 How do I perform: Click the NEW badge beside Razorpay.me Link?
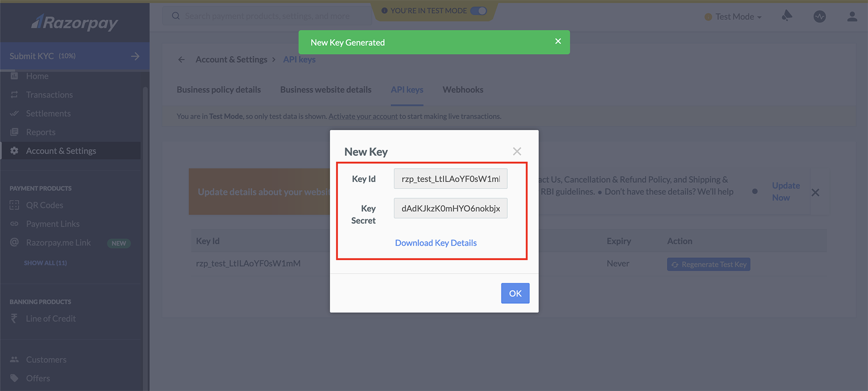119,243
